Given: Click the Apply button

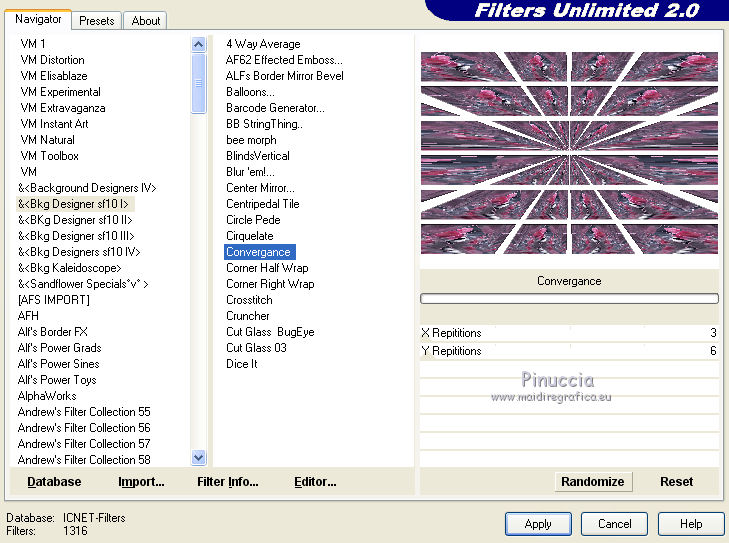Looking at the screenshot, I should click(x=538, y=524).
